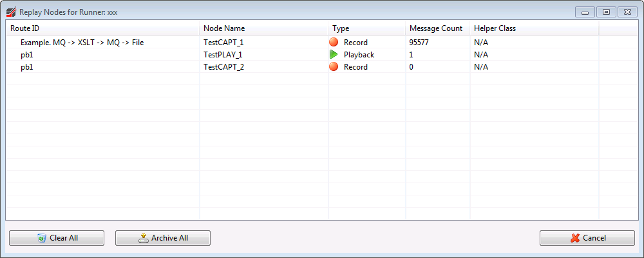Screen dimensions: 644x258
Task: Select the TestPLAY_1 node name cell
Action: (223, 55)
